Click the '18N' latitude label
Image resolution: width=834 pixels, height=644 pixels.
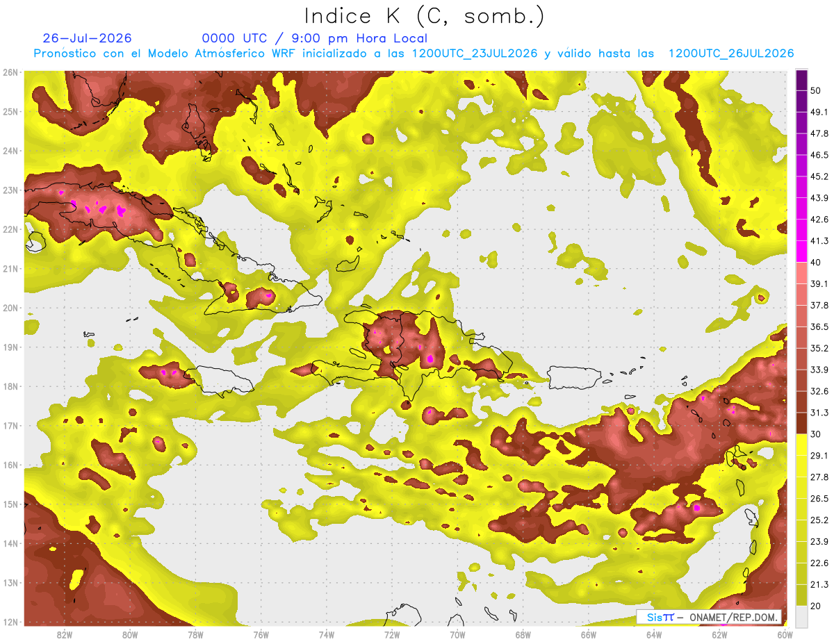pos(10,386)
